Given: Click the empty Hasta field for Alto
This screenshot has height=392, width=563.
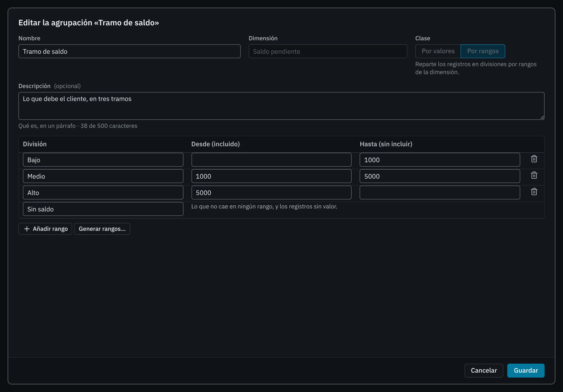Looking at the screenshot, I should pos(440,193).
